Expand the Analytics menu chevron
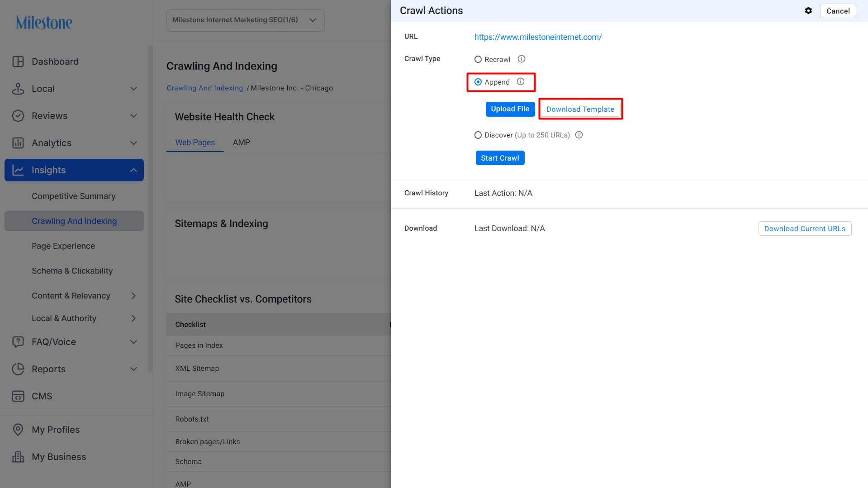 133,143
